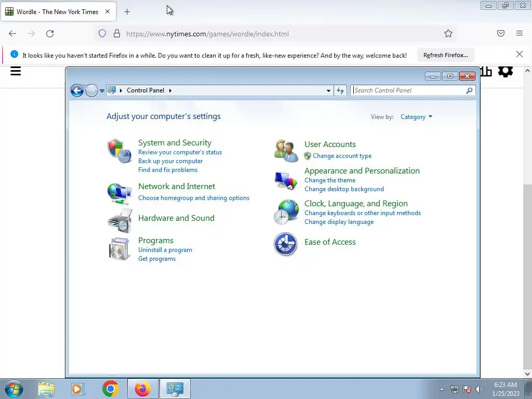Open the Clock, Language, and Region globe icon
The width and height of the screenshot is (532, 399).
[286, 212]
